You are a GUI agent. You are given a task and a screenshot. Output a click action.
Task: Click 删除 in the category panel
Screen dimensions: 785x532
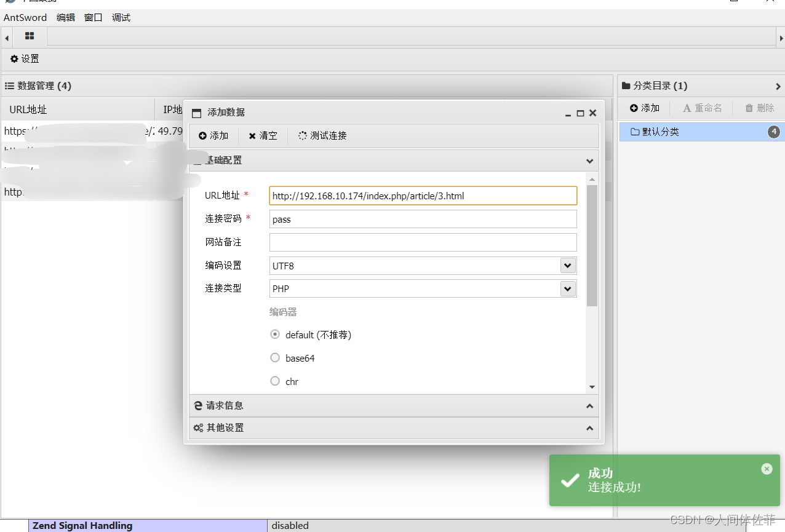click(x=760, y=108)
